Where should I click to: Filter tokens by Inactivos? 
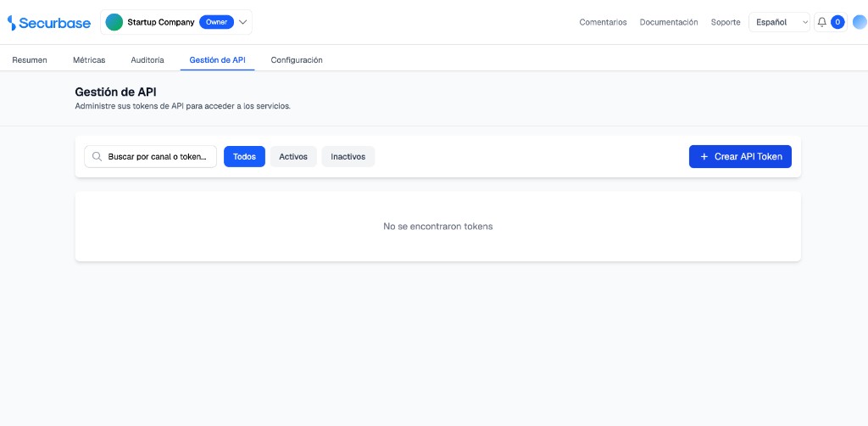click(348, 157)
